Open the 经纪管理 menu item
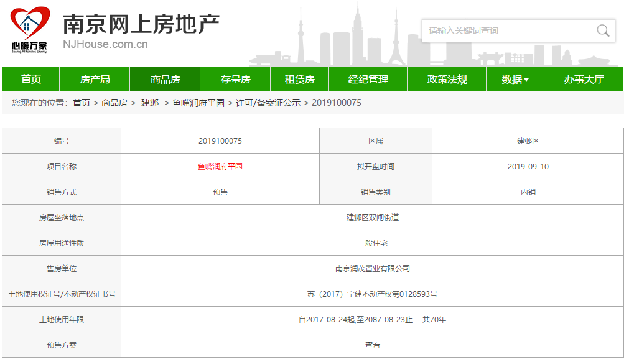 click(x=368, y=79)
